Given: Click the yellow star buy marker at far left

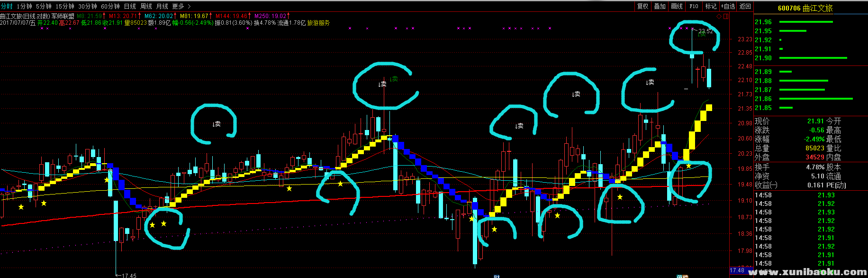Looking at the screenshot, I should 21,207.
